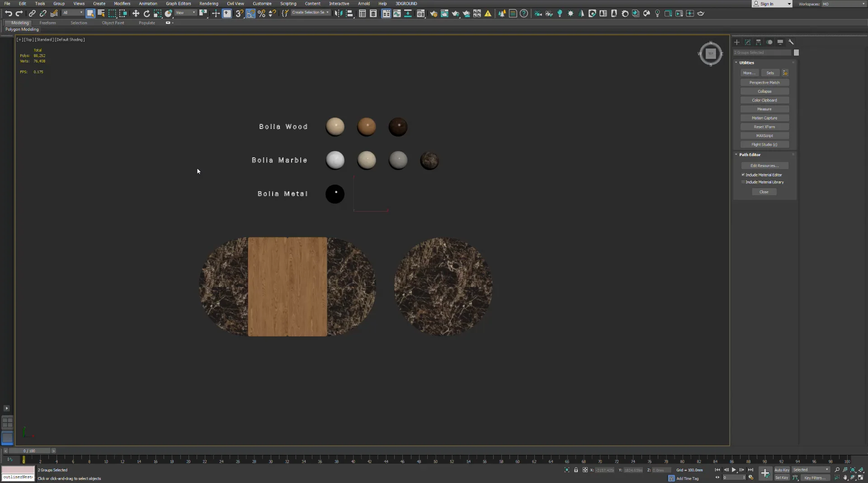Render production with the teapot icon
The width and height of the screenshot is (868, 483).
(456, 14)
